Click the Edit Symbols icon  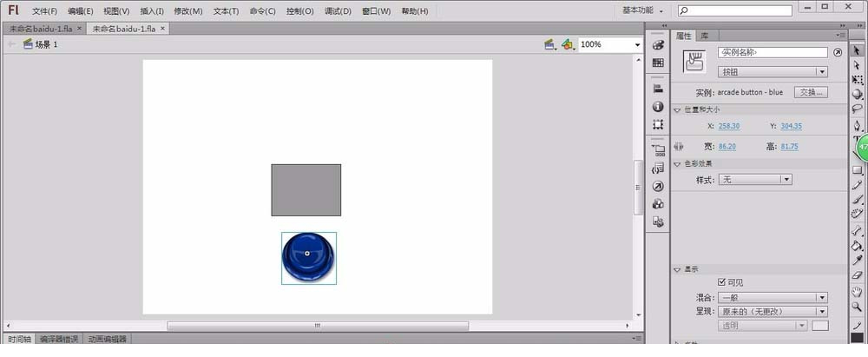point(568,44)
